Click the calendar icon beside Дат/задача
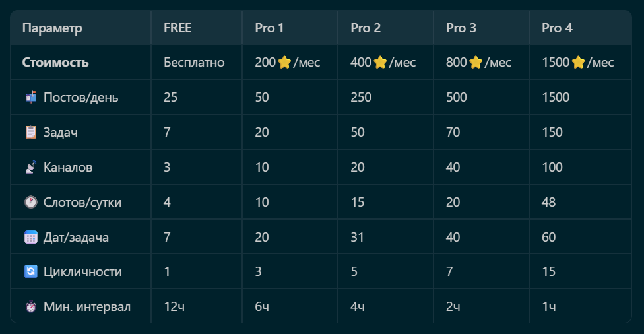The image size is (644, 334). pyautogui.click(x=30, y=237)
